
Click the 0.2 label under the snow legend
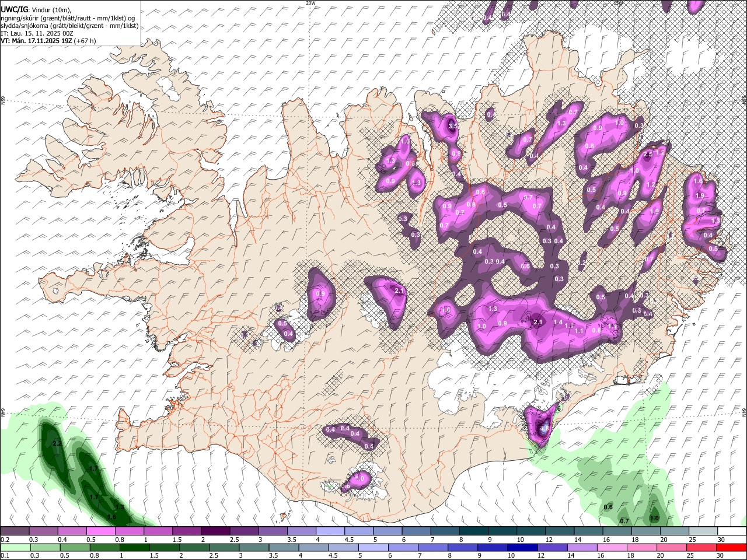5,540
